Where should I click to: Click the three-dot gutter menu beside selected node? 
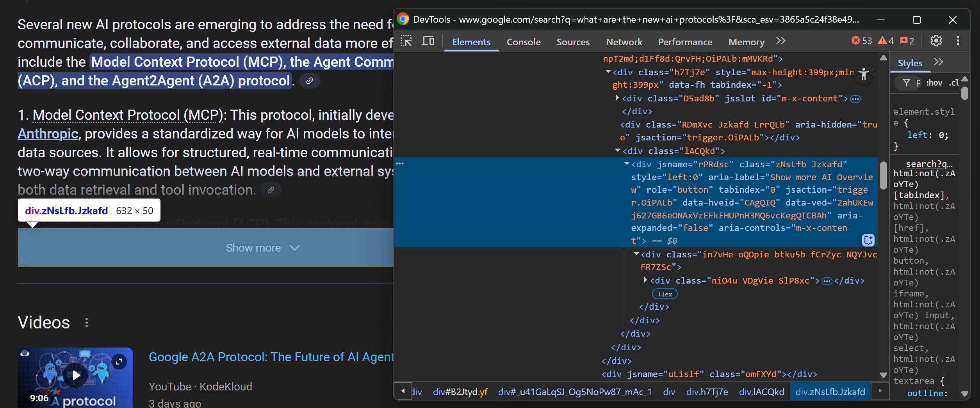[400, 163]
